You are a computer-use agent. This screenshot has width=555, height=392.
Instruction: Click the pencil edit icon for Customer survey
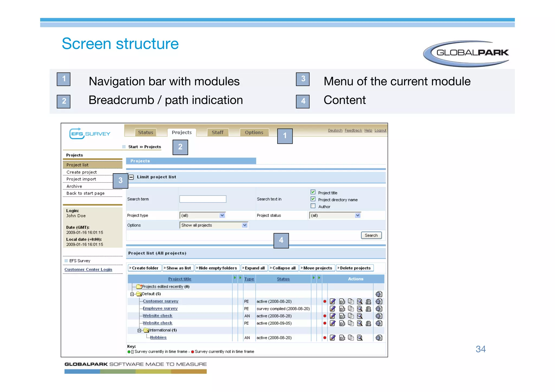coord(333,301)
